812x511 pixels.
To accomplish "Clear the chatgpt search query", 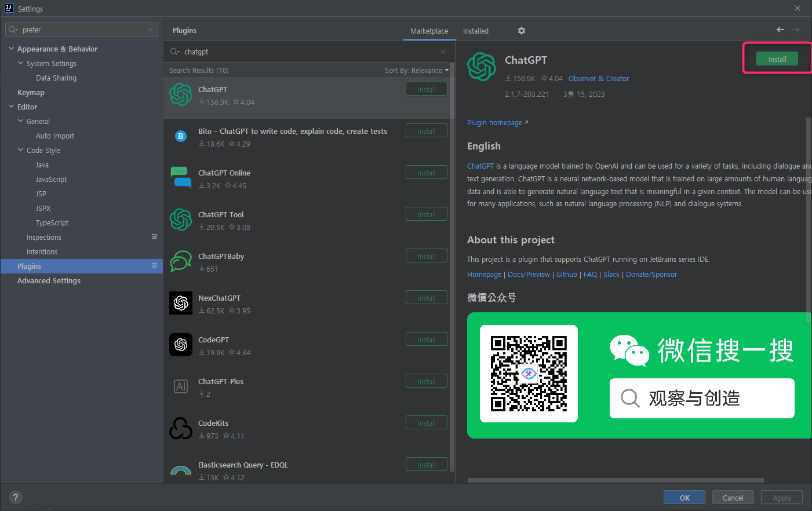I will (x=443, y=52).
